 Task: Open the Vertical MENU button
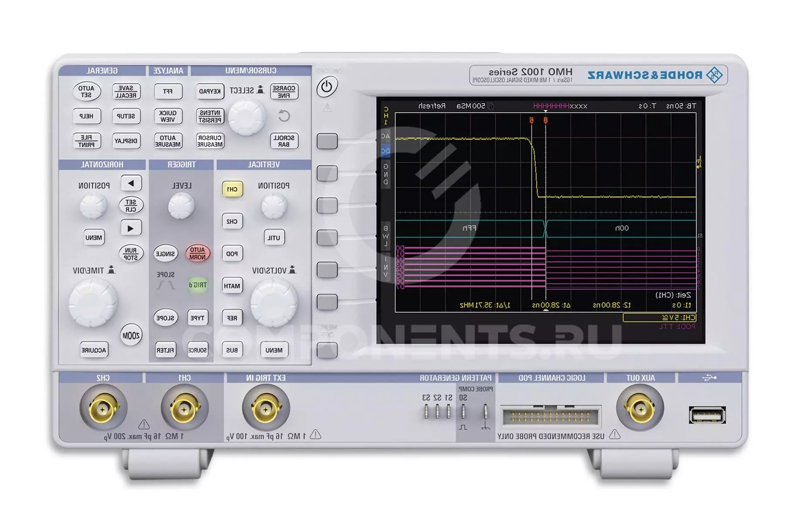[x=274, y=350]
